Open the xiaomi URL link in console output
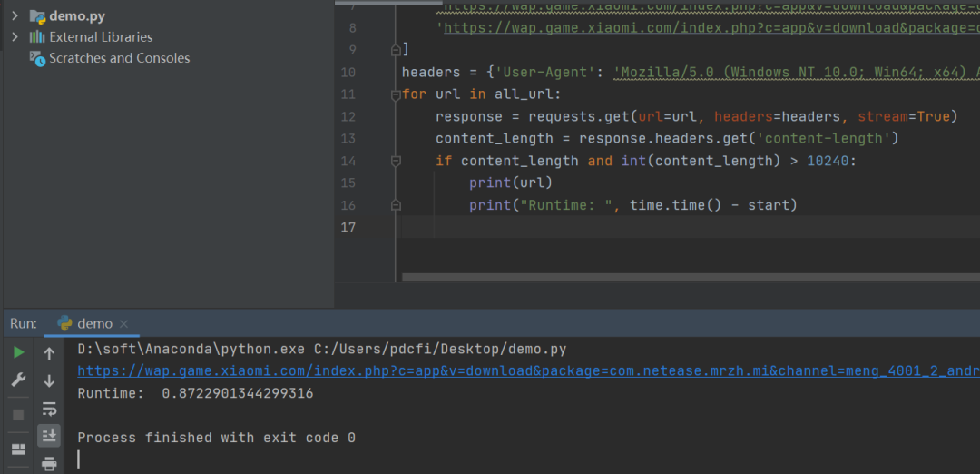This screenshot has width=980, height=474. [x=528, y=370]
